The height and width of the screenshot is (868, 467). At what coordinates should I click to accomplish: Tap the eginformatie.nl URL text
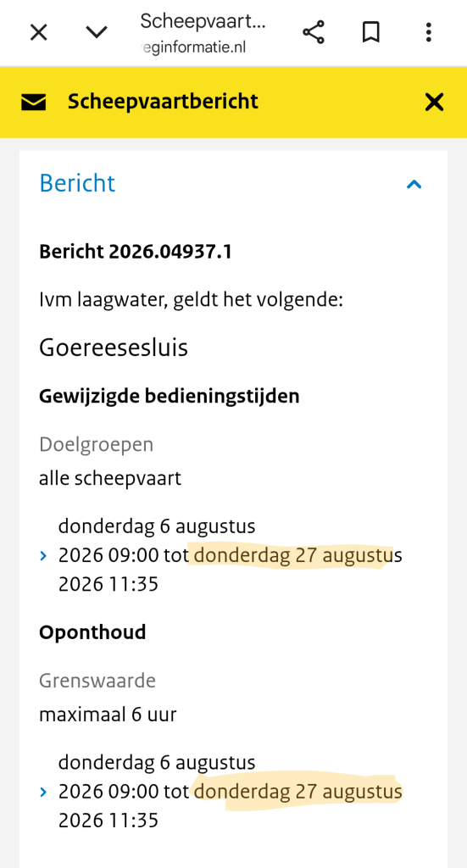pyautogui.click(x=194, y=47)
